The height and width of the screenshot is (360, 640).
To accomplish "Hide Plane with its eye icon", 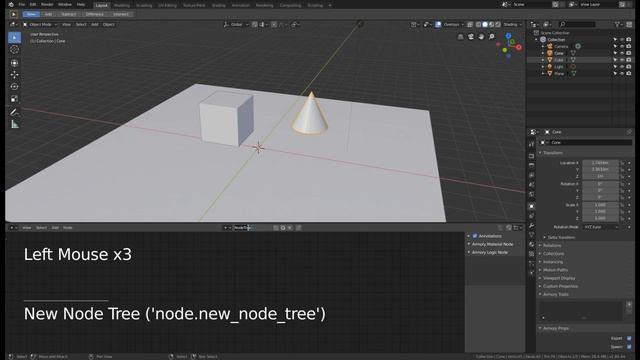I will point(622,73).
